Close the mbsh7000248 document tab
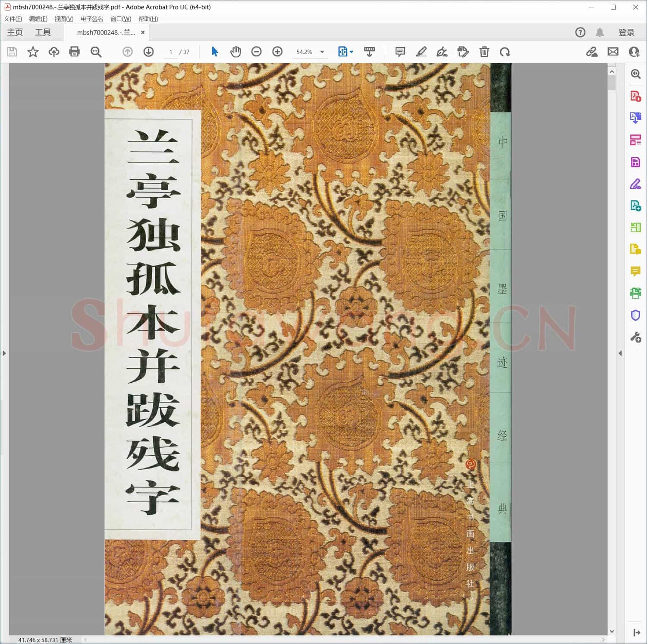Screen dimensions: 647x644 click(143, 32)
